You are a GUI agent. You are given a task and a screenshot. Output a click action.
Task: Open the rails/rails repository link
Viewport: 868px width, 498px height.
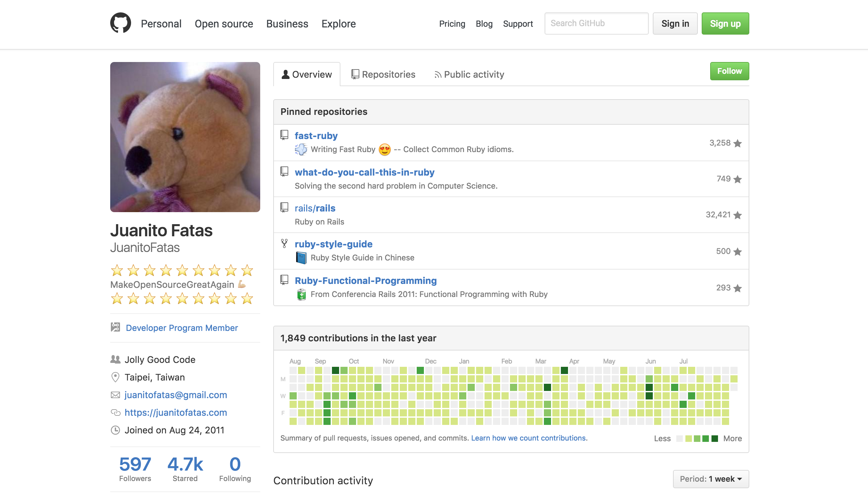[x=315, y=208]
